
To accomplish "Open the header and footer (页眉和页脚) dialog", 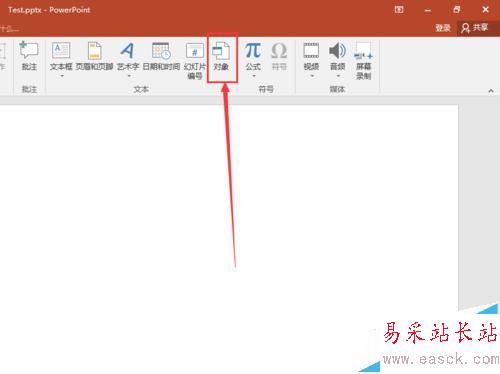I will [95, 56].
